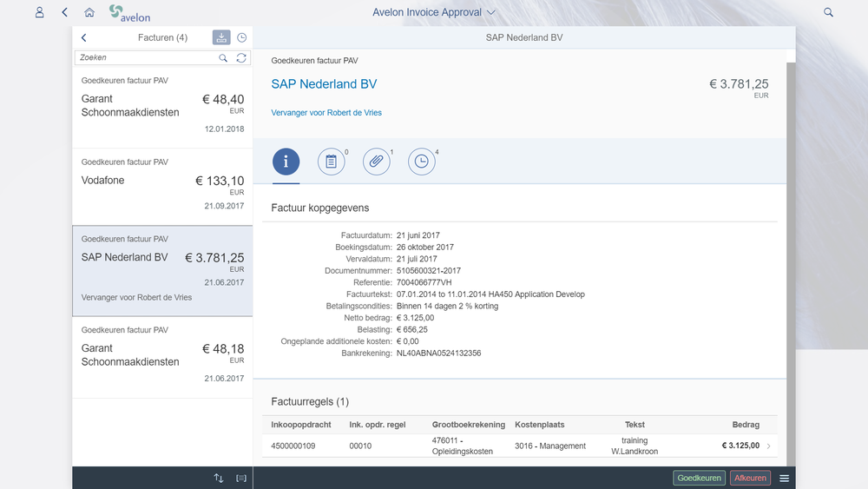The width and height of the screenshot is (868, 489).
Task: Open Avelon Invoice Approval title dropdown
Action: click(x=434, y=12)
